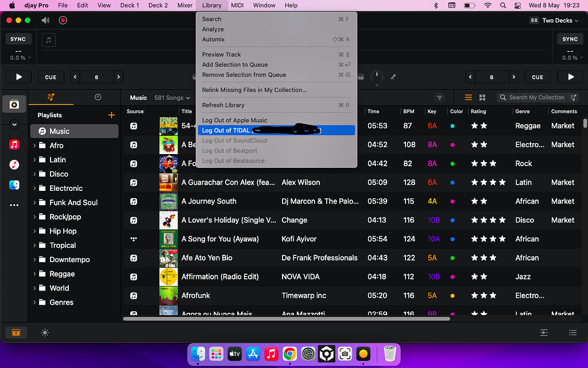Open the Music 581 Songs dropdown
Viewport: 588px width, 368px height.
170,97
